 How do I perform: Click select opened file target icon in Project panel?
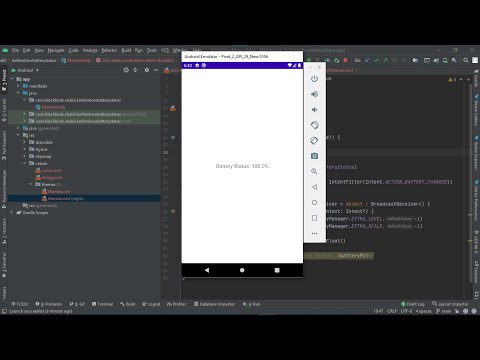click(x=126, y=70)
